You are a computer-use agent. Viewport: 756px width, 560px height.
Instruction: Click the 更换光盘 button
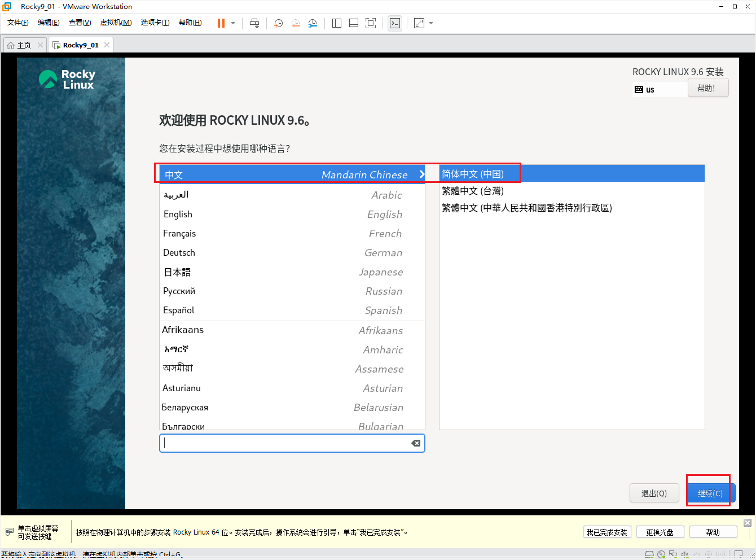pos(660,532)
